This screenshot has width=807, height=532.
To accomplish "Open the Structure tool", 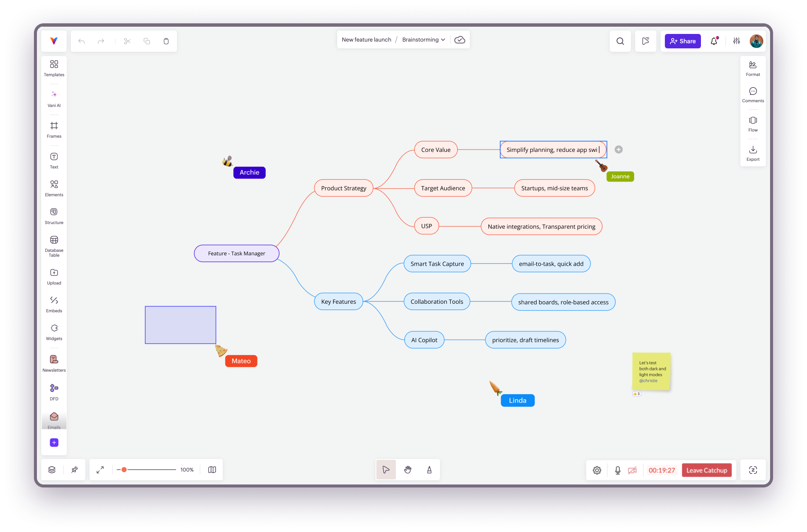I will coord(54,216).
